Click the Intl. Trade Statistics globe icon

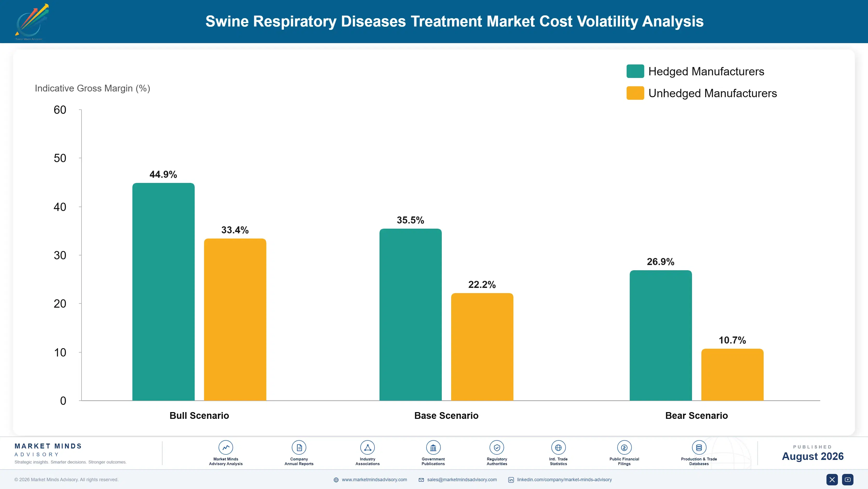pyautogui.click(x=558, y=447)
